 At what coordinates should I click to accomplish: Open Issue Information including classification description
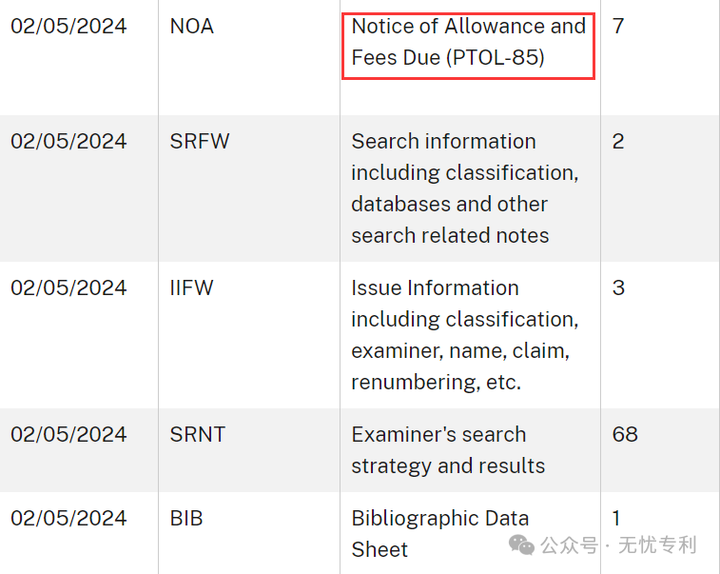(465, 335)
